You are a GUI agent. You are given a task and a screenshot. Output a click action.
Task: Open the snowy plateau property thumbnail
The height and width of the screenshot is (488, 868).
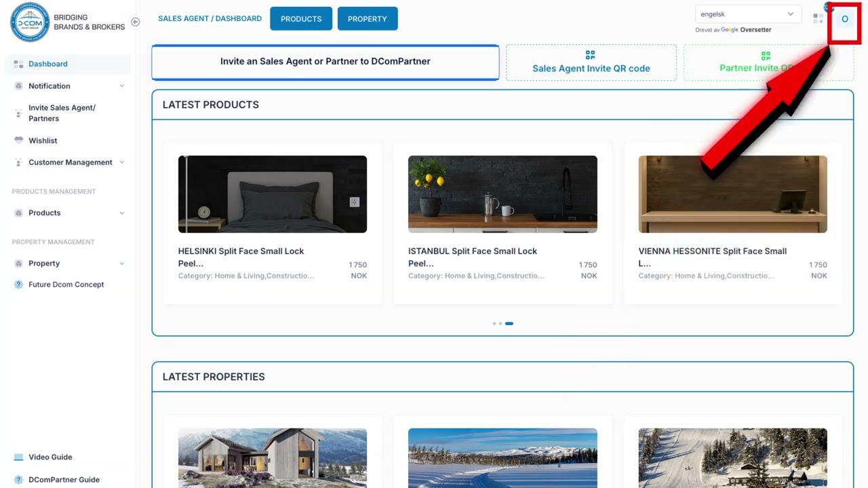click(502, 458)
